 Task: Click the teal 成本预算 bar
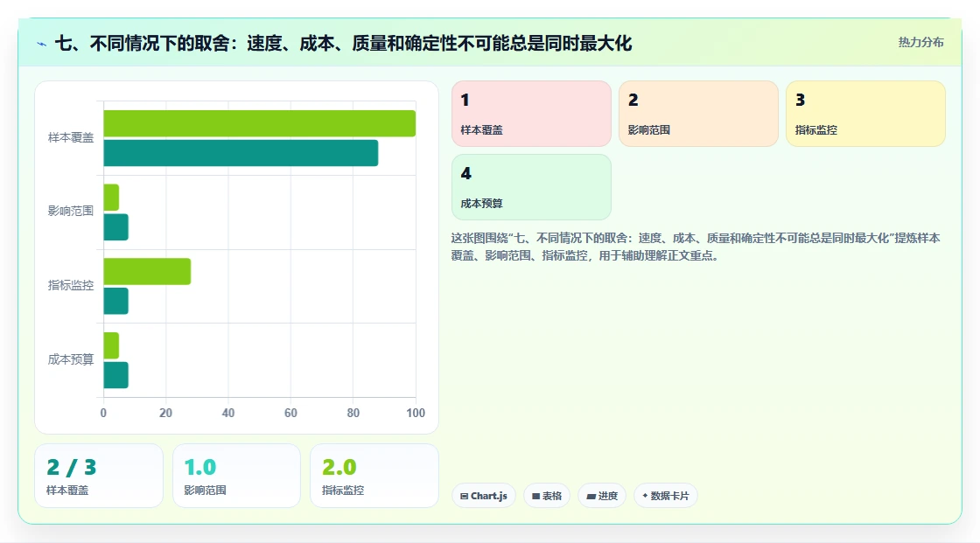[x=115, y=375]
